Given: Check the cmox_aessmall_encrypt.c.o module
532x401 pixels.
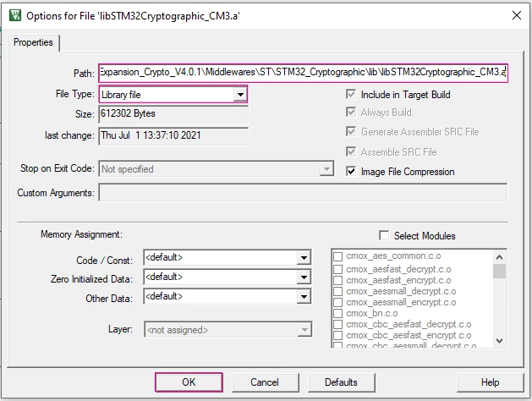Looking at the screenshot, I should [338, 302].
